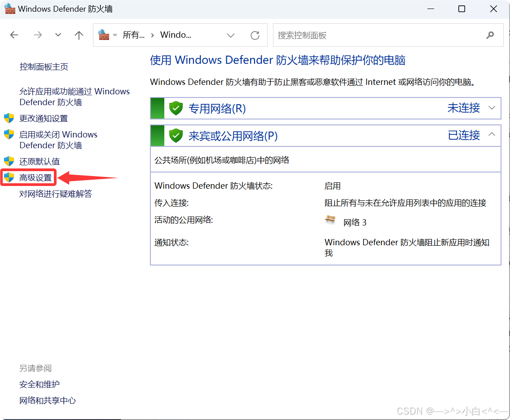Open 控制面板主页 link
The width and height of the screenshot is (510, 420).
[44, 66]
